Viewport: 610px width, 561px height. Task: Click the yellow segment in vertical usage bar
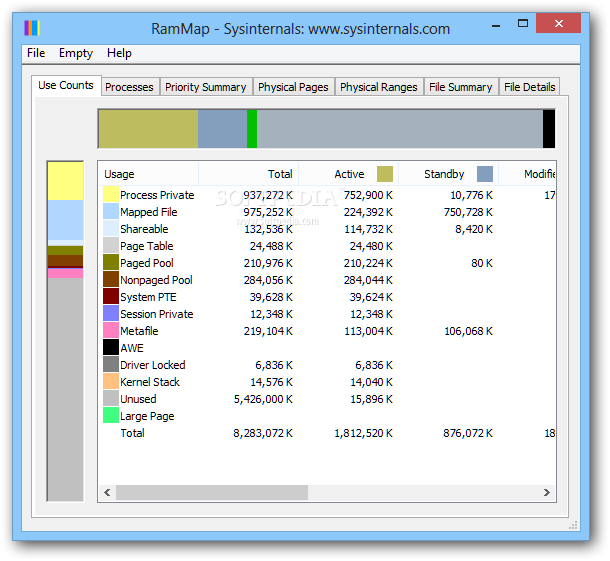(x=65, y=181)
